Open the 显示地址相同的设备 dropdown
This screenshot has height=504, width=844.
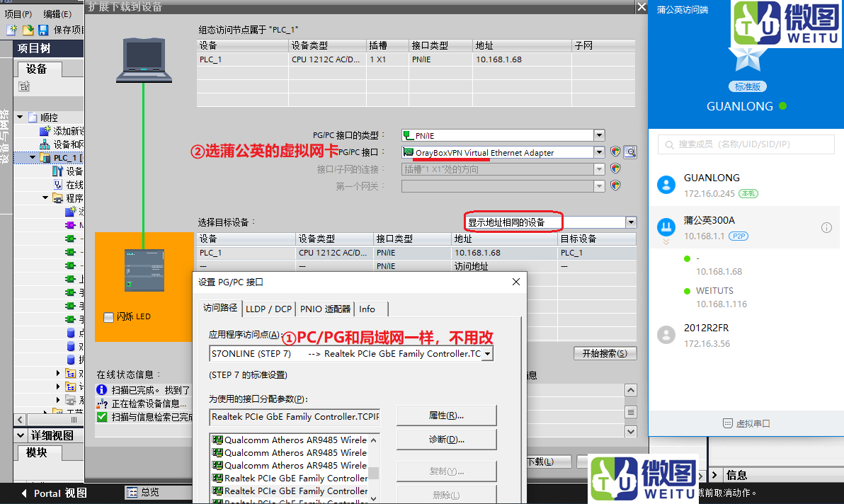(631, 222)
